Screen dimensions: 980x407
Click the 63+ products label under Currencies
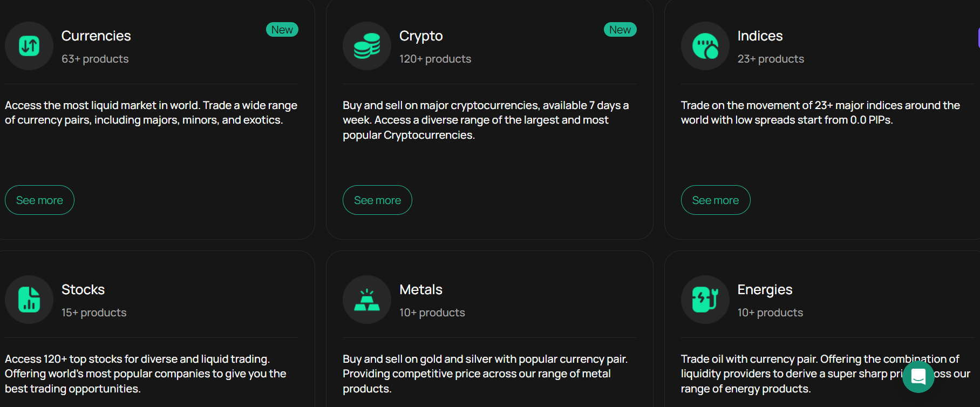point(95,59)
